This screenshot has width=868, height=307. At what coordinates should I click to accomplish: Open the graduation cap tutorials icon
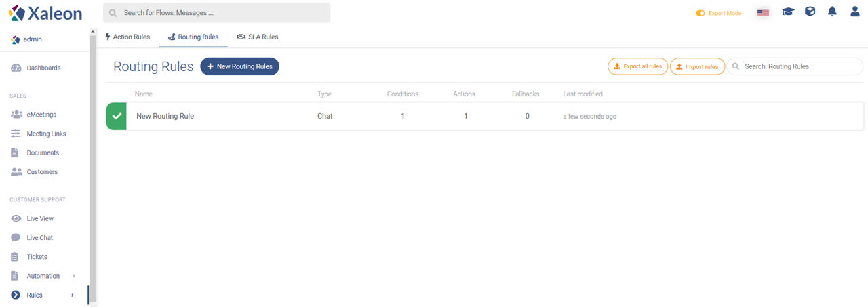787,12
